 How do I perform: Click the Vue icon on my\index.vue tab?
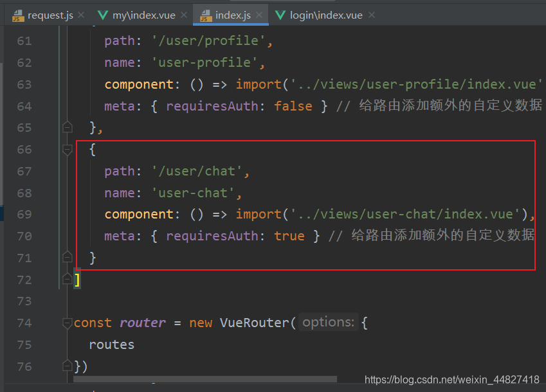pos(103,15)
